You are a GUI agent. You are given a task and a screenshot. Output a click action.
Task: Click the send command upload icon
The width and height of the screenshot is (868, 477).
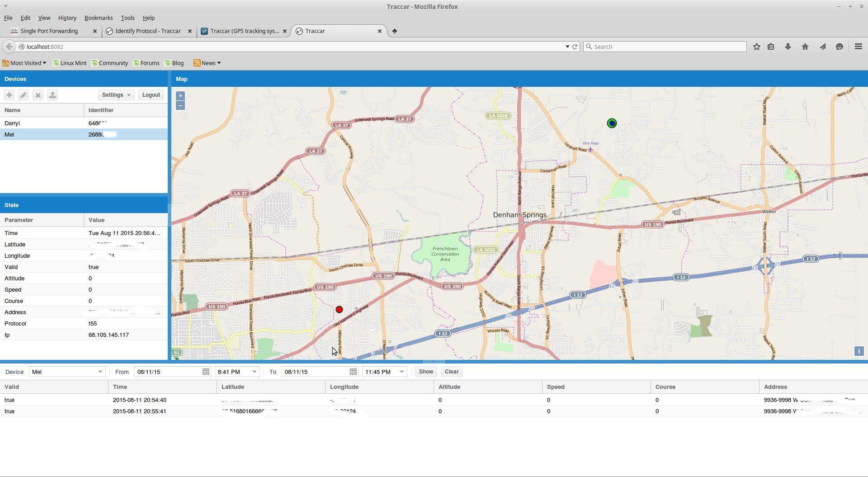[52, 95]
